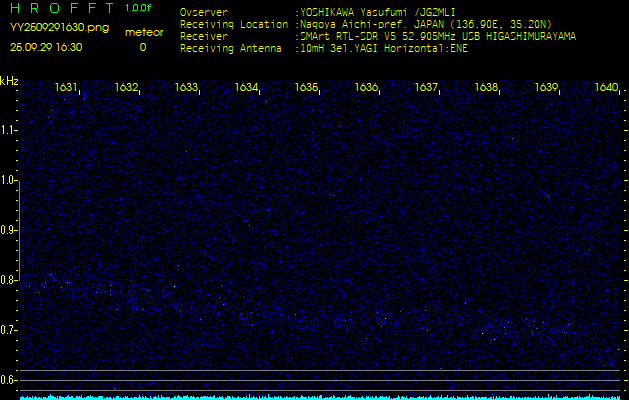Click the 1640 time marker
Screen dimensions: 629x400
(606, 88)
